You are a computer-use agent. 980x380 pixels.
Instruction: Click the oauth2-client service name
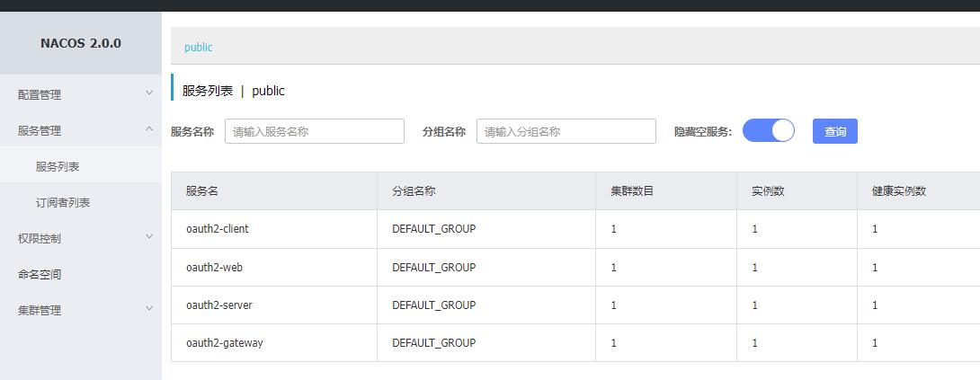tap(217, 229)
